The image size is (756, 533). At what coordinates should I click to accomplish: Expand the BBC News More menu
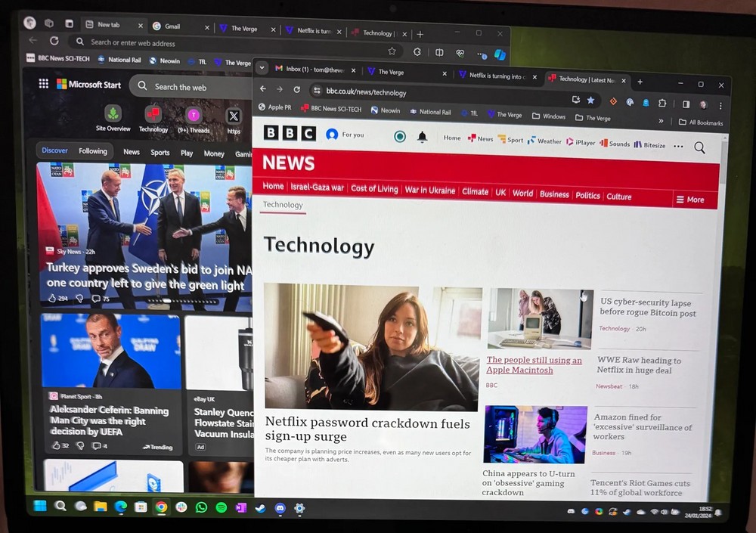click(689, 200)
